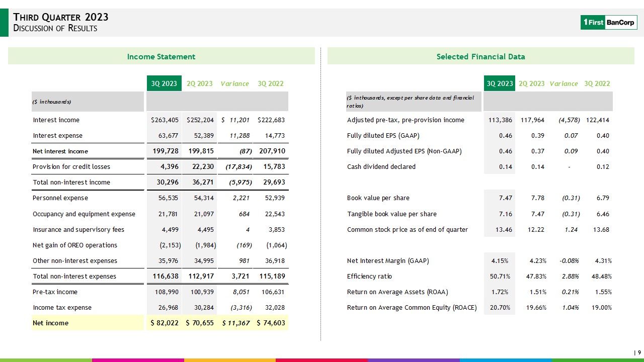Click the magenta segment of bottom color bar
644x362 pixels.
[138, 359]
